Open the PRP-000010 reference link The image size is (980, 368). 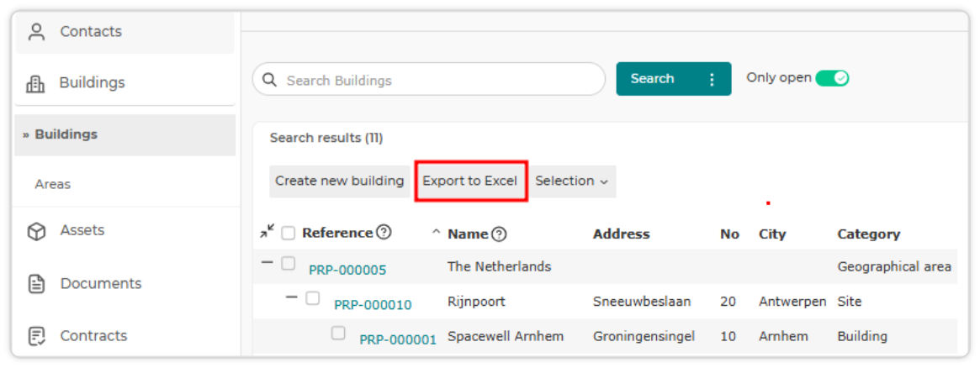pos(373,305)
